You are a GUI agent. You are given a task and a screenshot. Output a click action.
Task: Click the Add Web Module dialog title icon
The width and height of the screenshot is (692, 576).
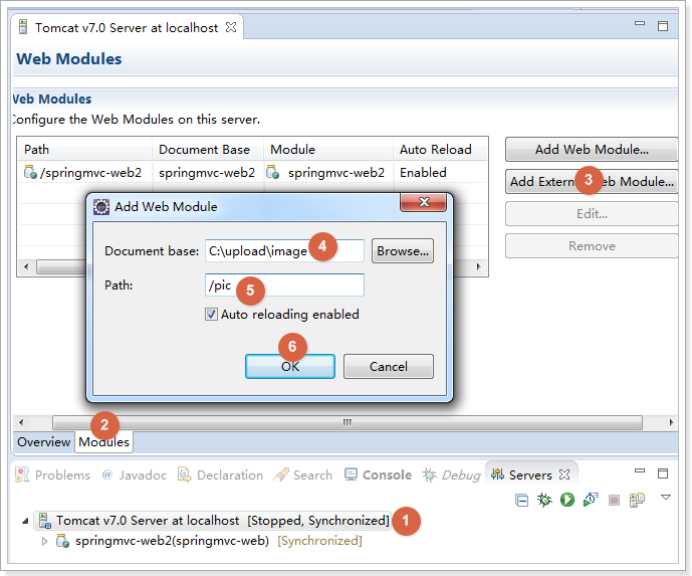tap(101, 207)
